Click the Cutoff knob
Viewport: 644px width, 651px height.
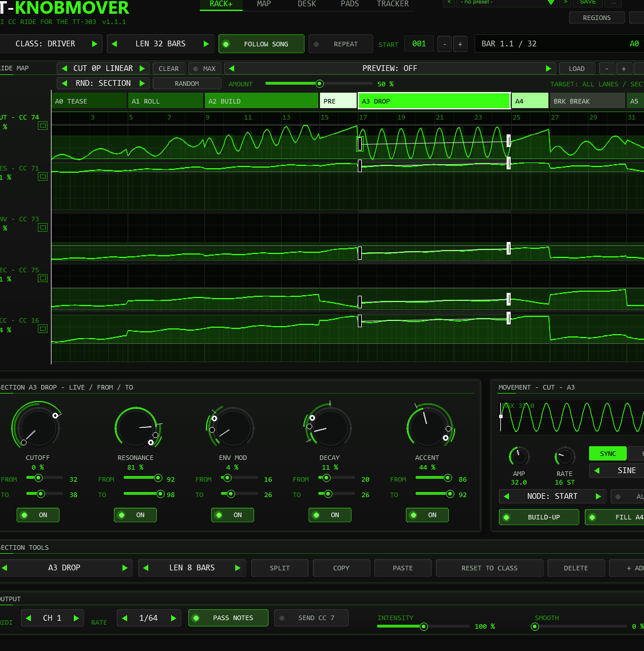37,427
